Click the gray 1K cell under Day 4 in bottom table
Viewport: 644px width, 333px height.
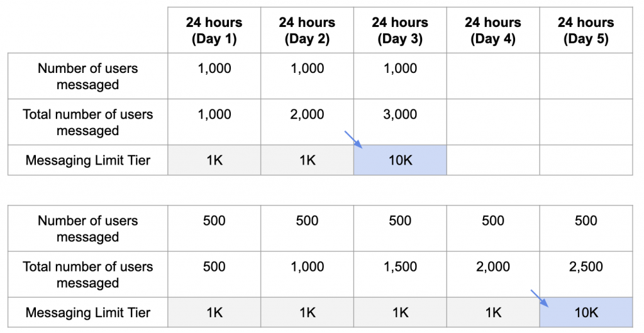[493, 312]
